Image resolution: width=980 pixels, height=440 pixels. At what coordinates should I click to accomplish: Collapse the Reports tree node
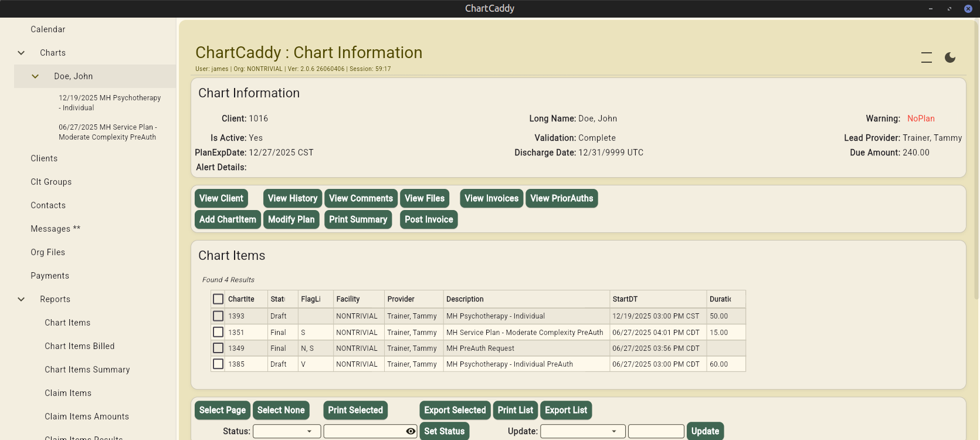tap(21, 299)
